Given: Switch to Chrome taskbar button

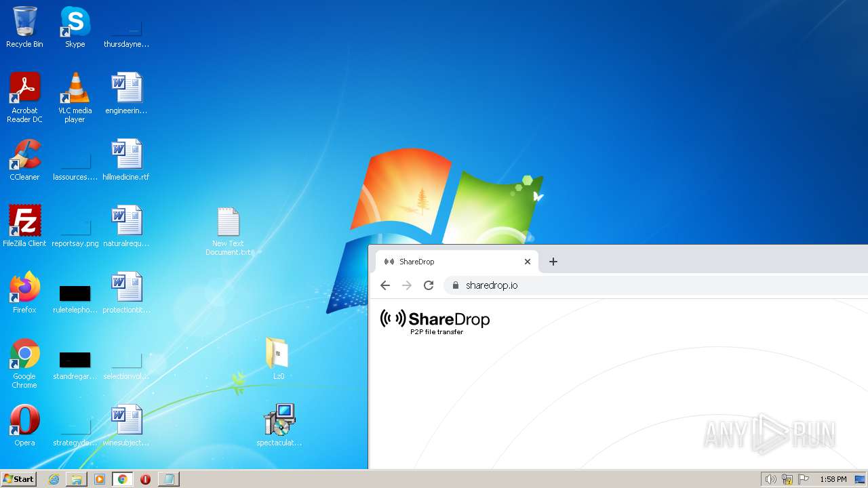Looking at the screenshot, I should pos(122,479).
